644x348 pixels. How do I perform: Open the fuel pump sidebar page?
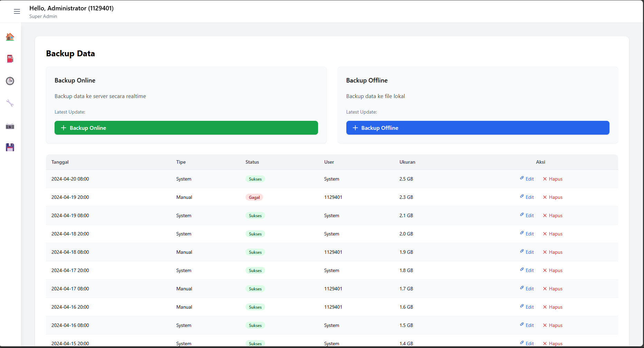10,59
